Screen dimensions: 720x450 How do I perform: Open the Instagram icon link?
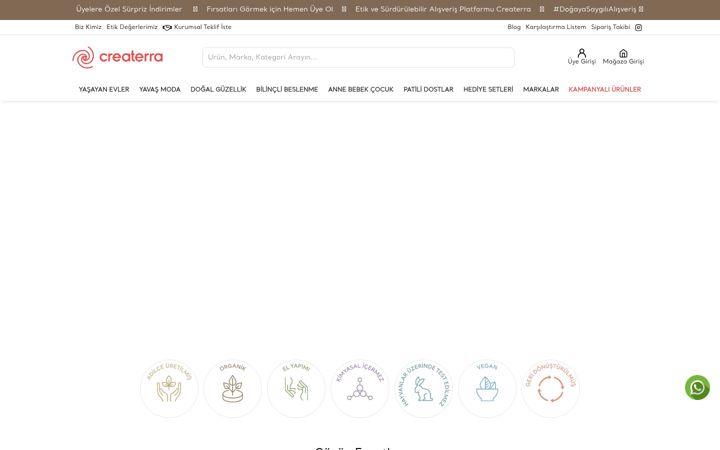[638, 28]
